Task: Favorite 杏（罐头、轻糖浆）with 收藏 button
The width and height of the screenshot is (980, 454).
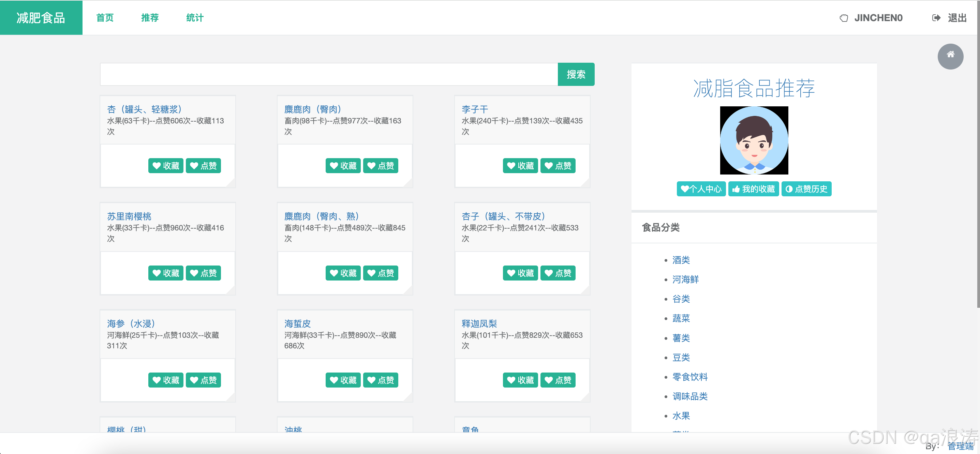Action: click(x=165, y=166)
